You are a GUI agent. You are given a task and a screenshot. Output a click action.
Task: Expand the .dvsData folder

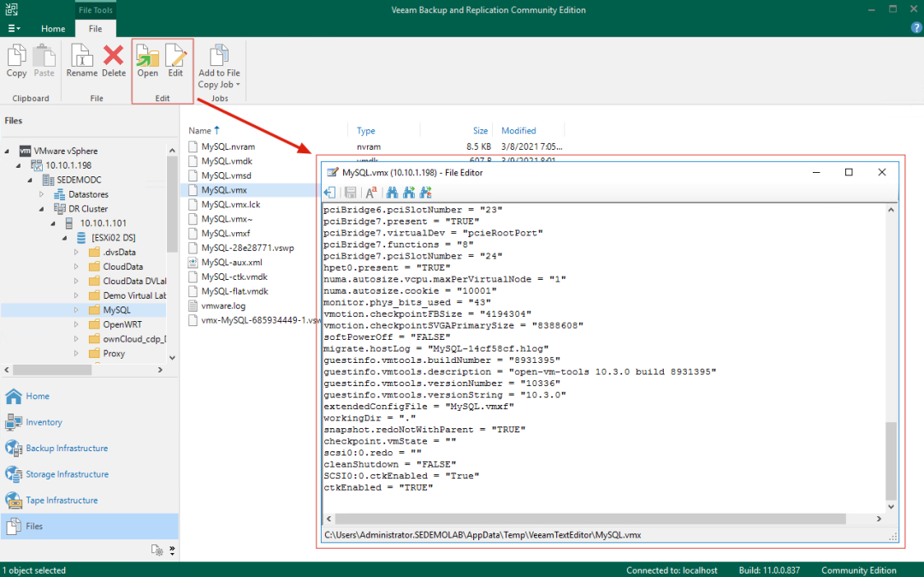(76, 253)
